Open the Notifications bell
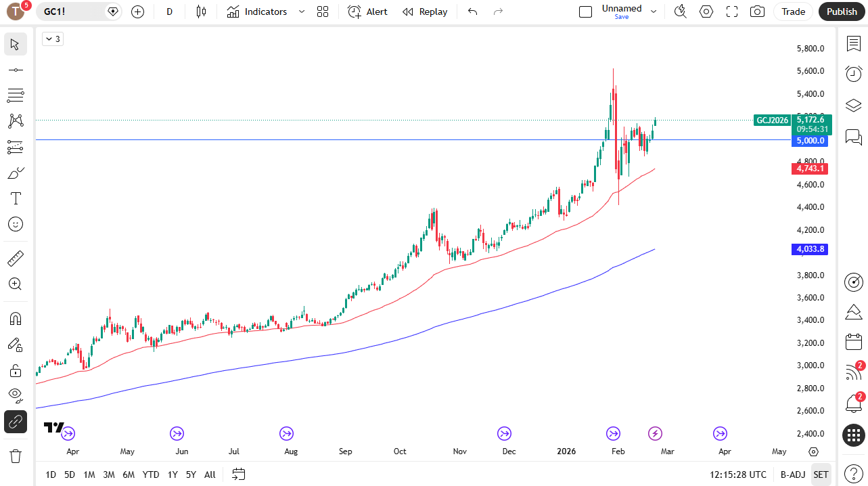The height and width of the screenshot is (486, 868). (854, 404)
